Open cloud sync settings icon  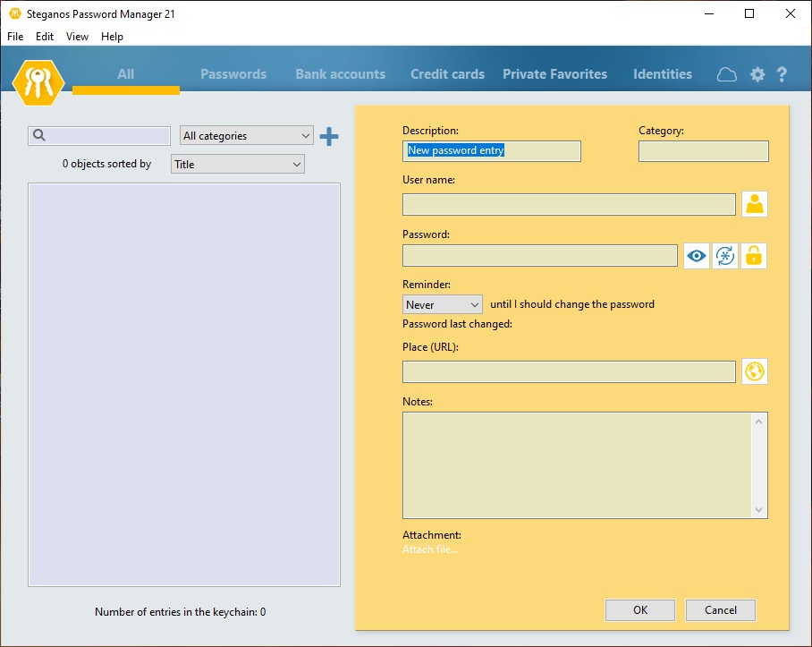[x=727, y=74]
